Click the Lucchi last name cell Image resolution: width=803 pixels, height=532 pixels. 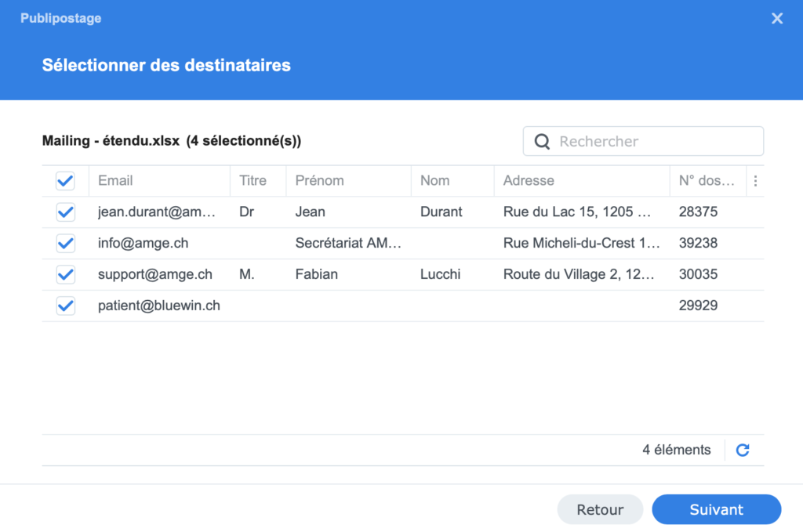click(x=440, y=274)
